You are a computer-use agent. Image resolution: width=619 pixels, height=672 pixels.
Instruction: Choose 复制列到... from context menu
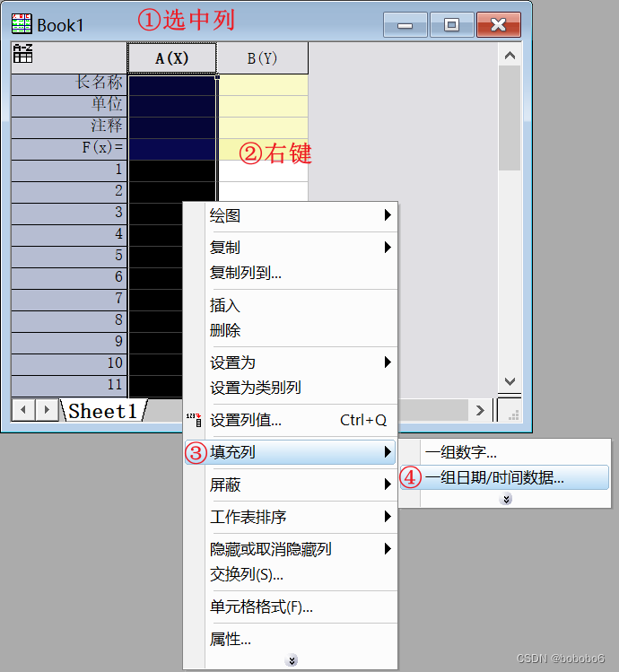pyautogui.click(x=291, y=273)
